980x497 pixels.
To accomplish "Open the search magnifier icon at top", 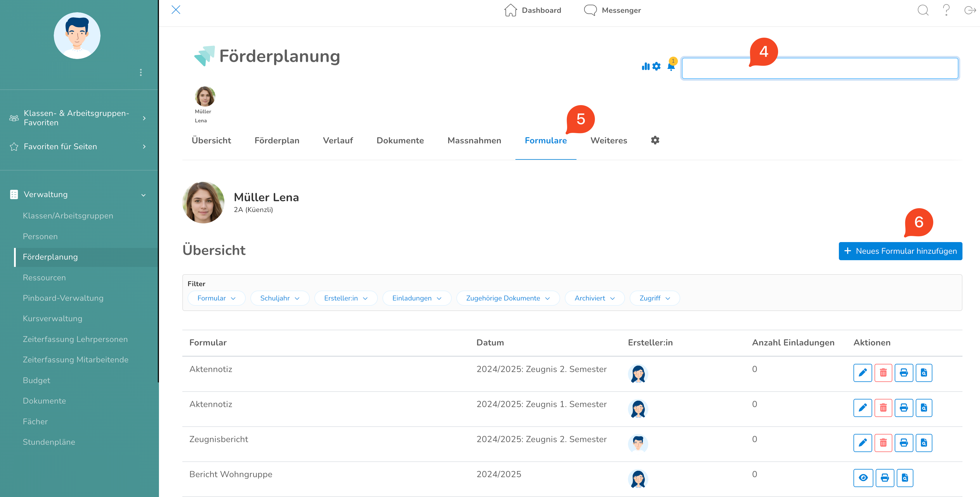I will coord(923,10).
